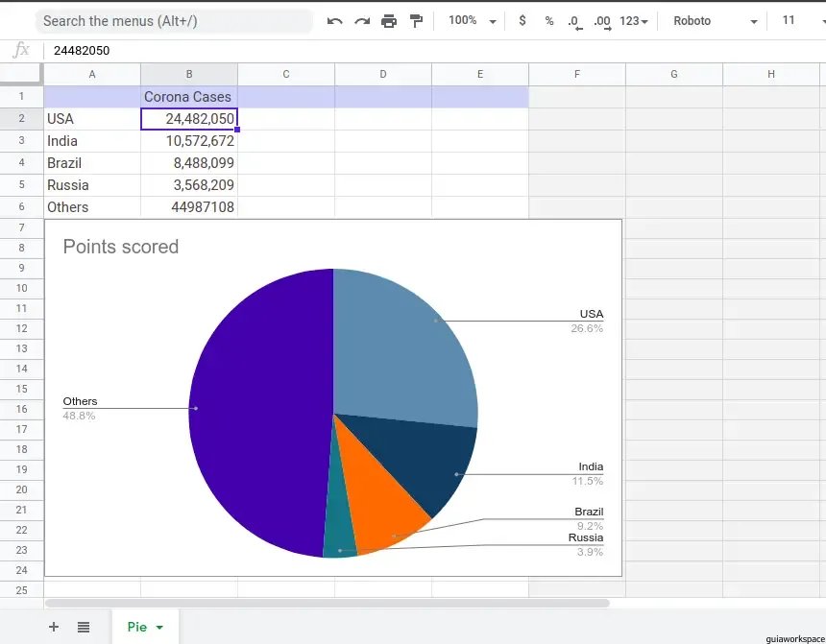Format as percent

click(549, 21)
